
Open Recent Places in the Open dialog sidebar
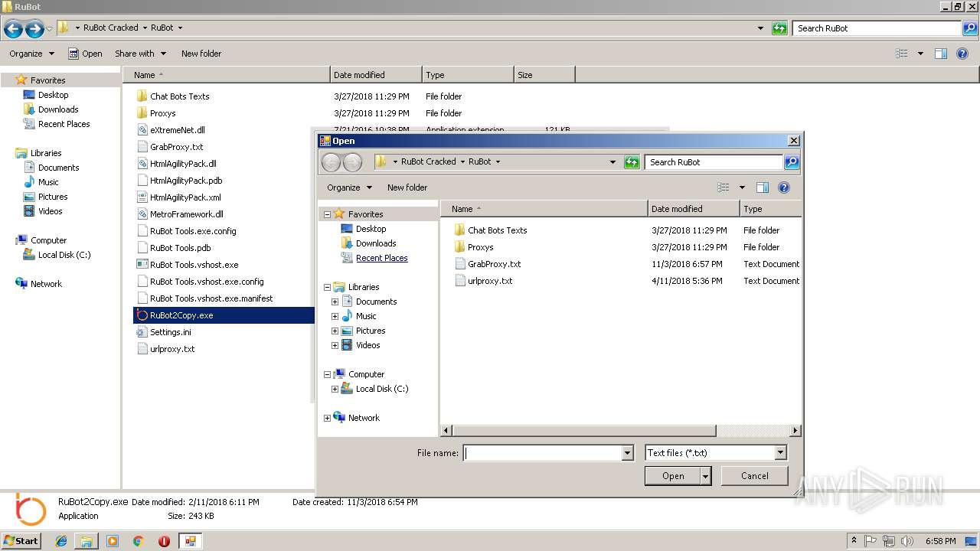381,259
